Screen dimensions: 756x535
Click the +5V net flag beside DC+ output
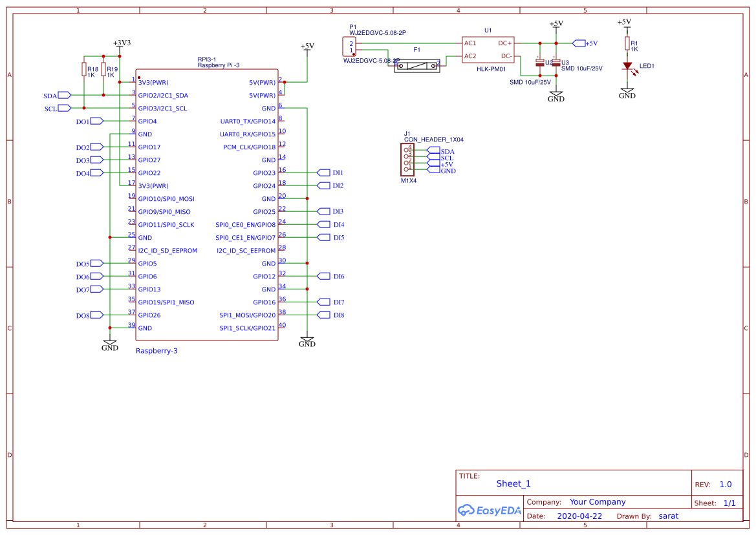point(578,43)
